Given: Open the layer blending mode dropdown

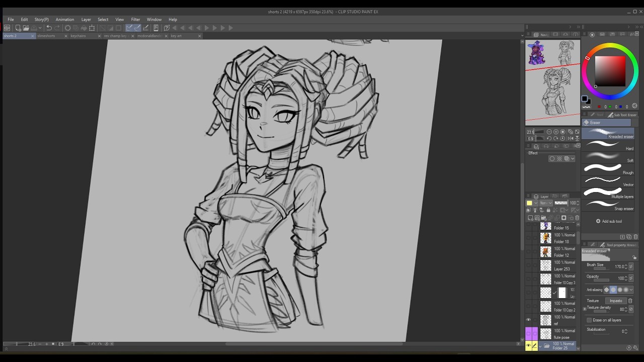Looking at the screenshot, I should pos(546,203).
